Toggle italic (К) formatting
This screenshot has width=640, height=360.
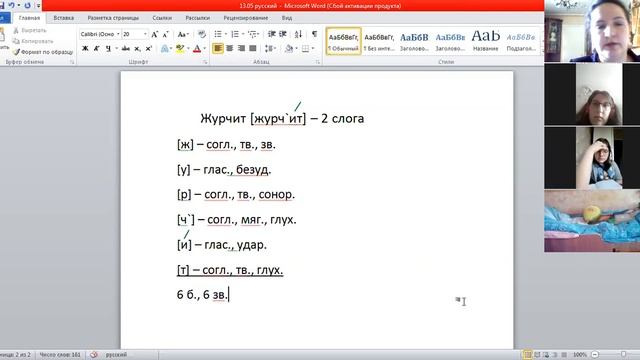[97, 49]
